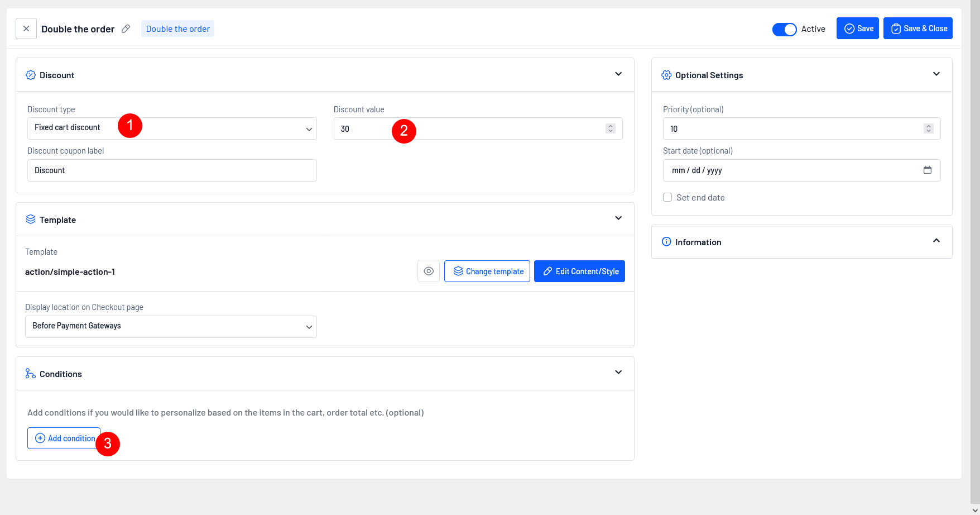This screenshot has width=980, height=515.
Task: Click the Template layers icon in header
Action: [31, 220]
